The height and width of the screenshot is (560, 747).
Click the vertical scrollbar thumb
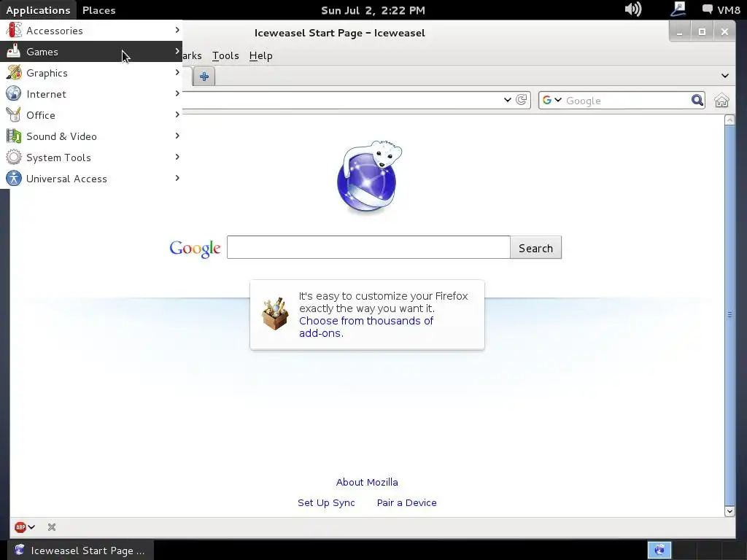click(x=729, y=314)
